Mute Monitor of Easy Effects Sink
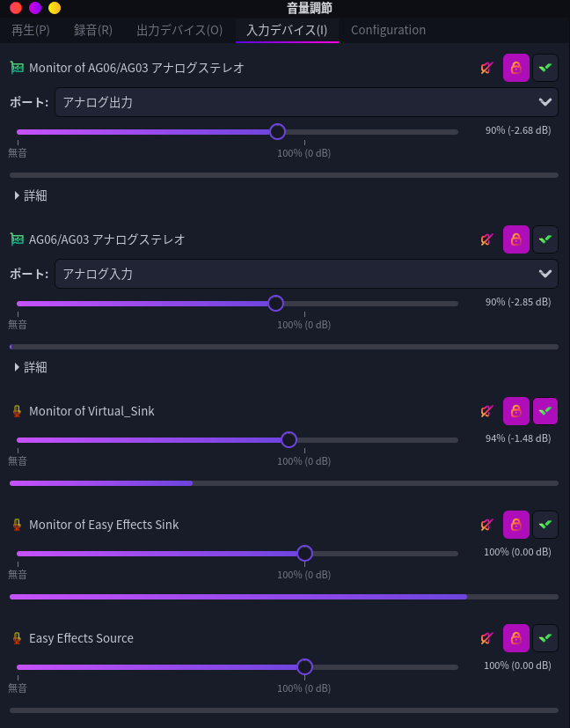570x728 pixels. 486,525
